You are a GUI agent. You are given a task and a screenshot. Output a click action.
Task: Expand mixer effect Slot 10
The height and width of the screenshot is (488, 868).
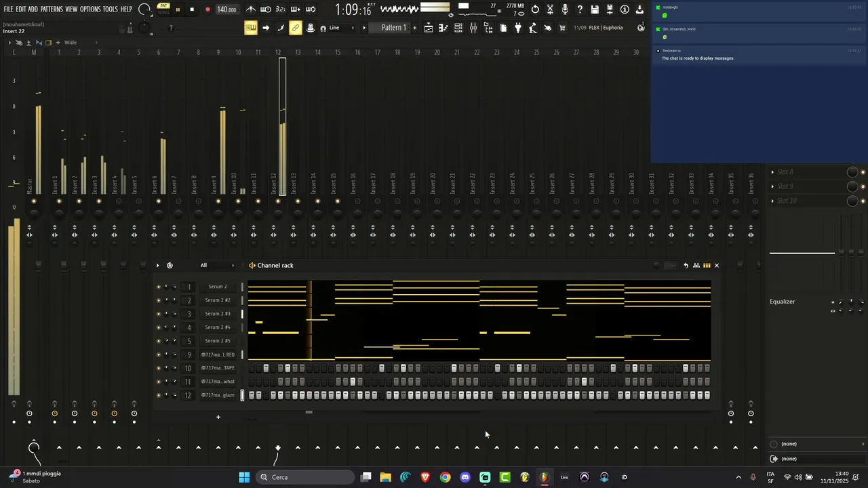point(772,201)
